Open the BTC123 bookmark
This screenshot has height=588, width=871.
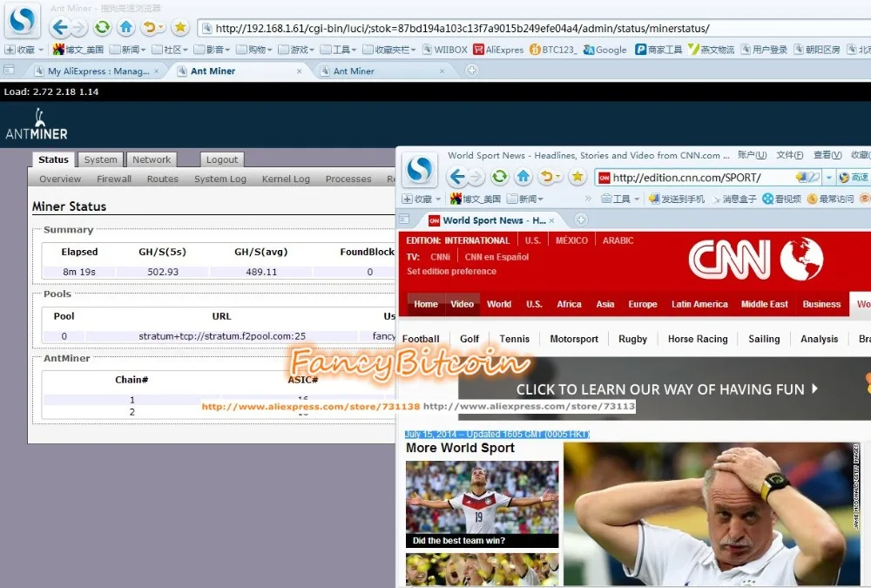[553, 50]
